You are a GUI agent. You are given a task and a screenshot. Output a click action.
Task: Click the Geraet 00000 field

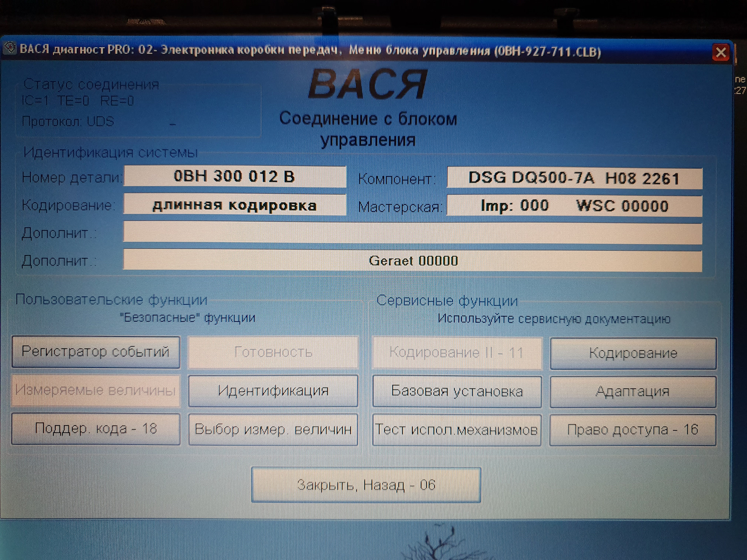pyautogui.click(x=413, y=261)
